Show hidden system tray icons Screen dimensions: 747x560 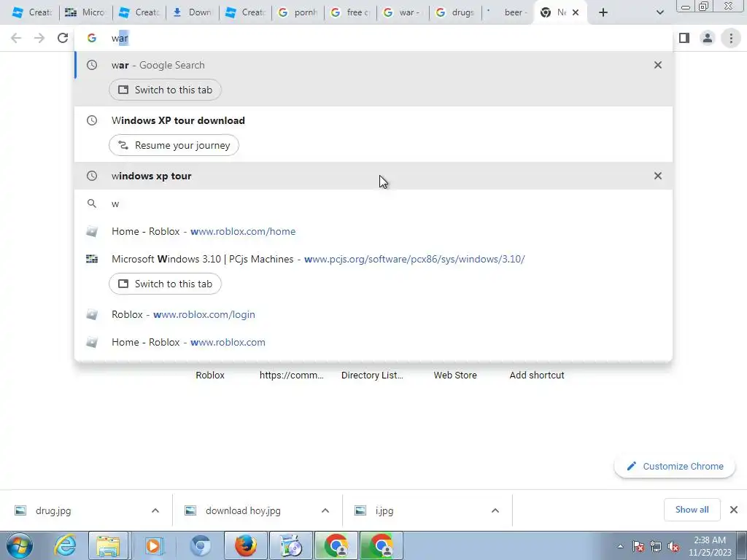[620, 546]
